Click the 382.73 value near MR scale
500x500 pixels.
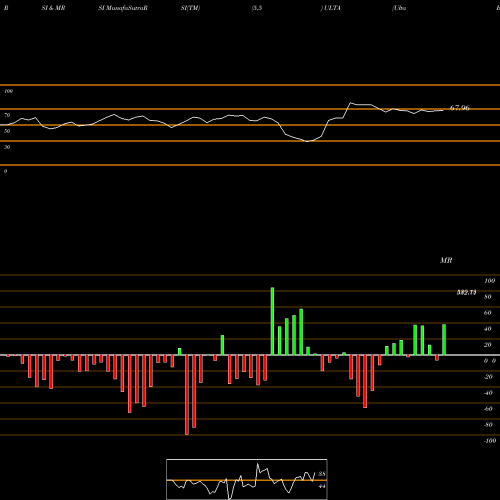[466, 293]
